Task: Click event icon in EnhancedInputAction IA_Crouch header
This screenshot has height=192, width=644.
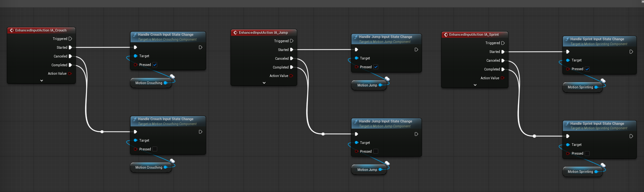Action: (12, 30)
